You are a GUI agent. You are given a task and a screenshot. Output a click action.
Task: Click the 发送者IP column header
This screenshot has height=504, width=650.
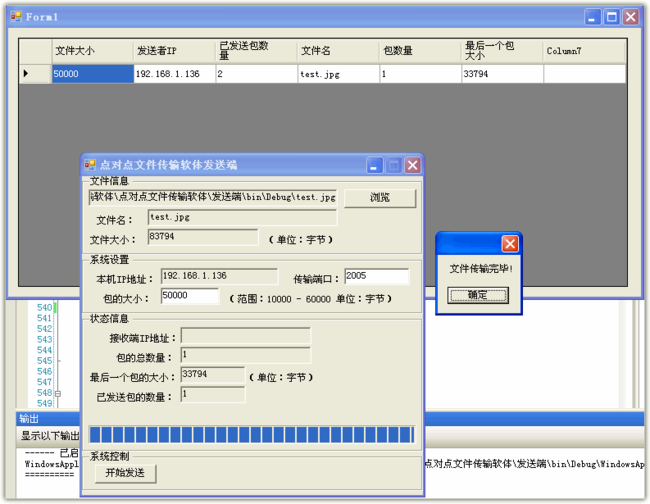point(175,51)
